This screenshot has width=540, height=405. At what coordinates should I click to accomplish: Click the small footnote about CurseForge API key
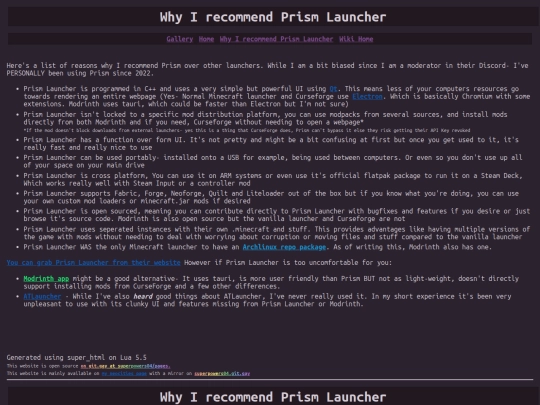coord(247,130)
